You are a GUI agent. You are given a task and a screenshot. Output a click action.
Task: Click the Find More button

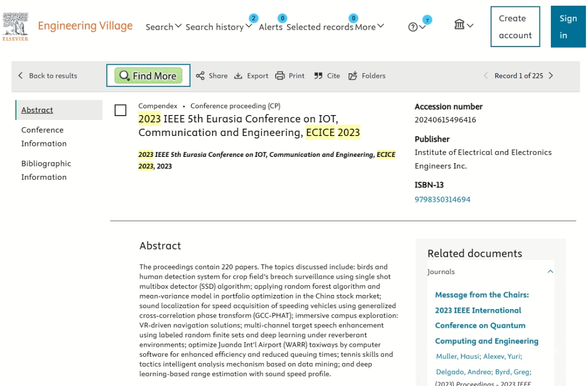pos(148,76)
